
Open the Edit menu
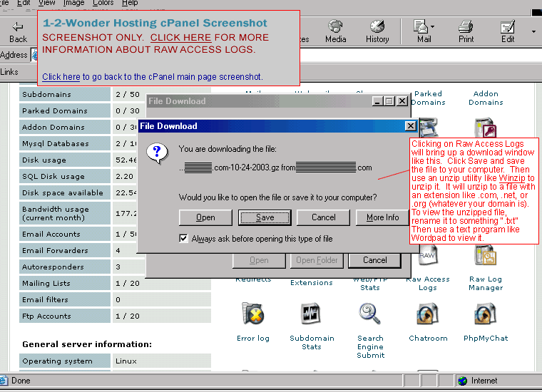pyautogui.click(x=24, y=3)
